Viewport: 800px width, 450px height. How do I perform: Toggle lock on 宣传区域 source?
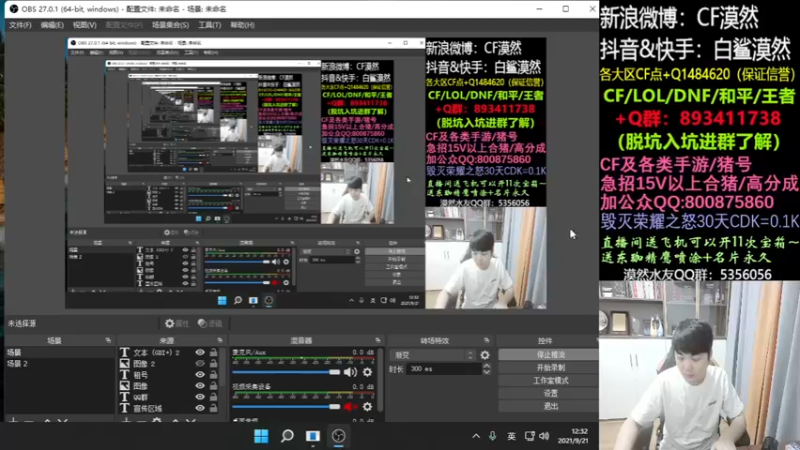pyautogui.click(x=213, y=408)
